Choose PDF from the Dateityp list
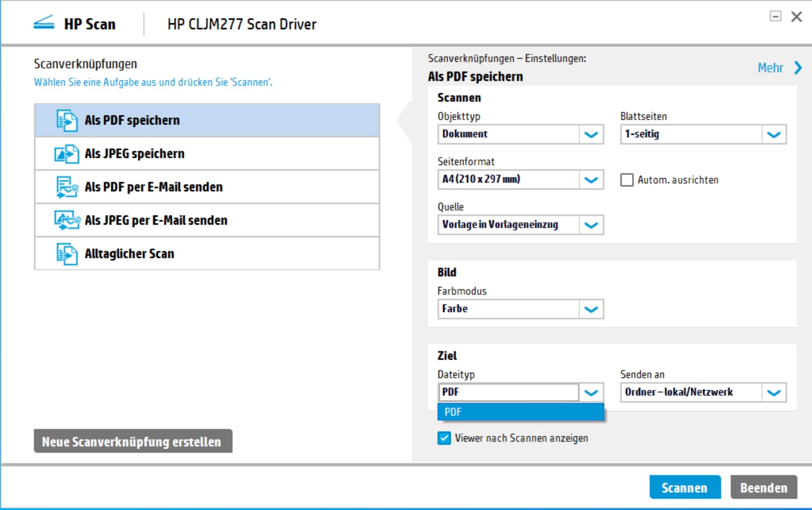 (520, 412)
